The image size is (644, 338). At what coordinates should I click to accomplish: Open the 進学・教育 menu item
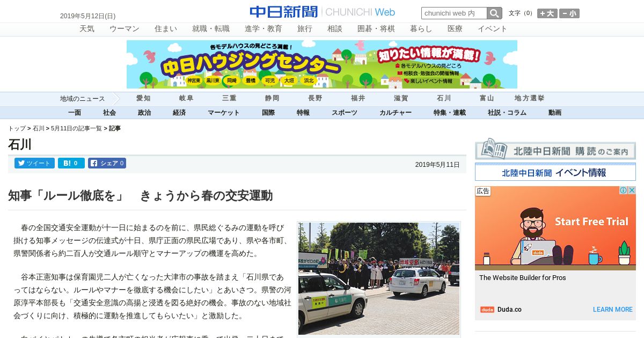pyautogui.click(x=264, y=29)
